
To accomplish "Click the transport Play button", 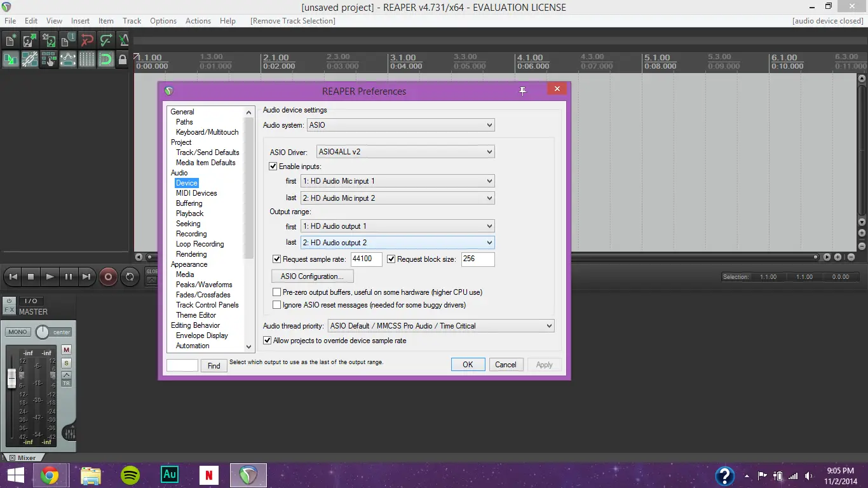I will [x=50, y=276].
